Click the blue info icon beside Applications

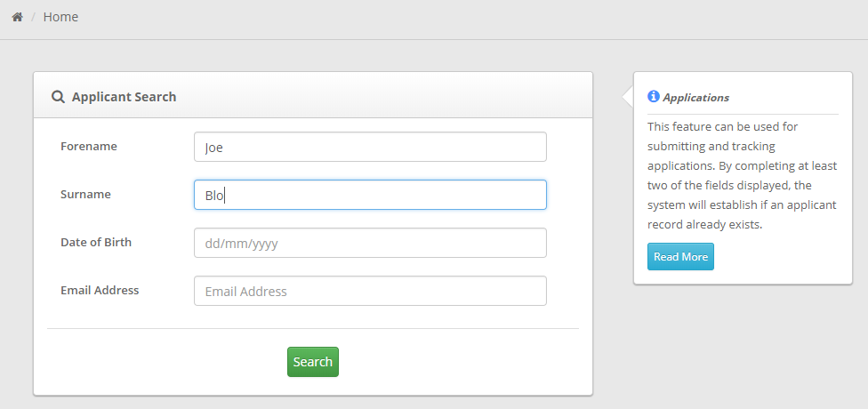pyautogui.click(x=653, y=96)
